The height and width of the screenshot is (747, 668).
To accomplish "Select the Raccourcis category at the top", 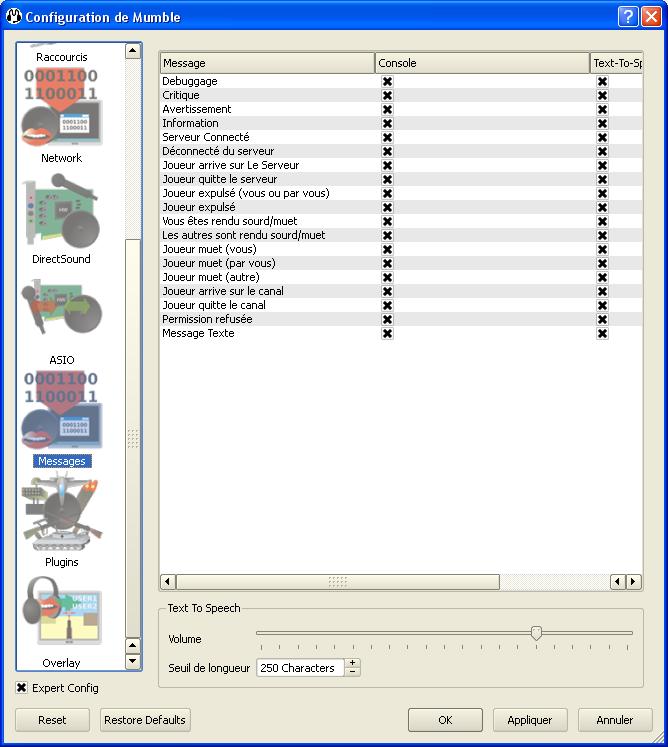I will (61, 57).
